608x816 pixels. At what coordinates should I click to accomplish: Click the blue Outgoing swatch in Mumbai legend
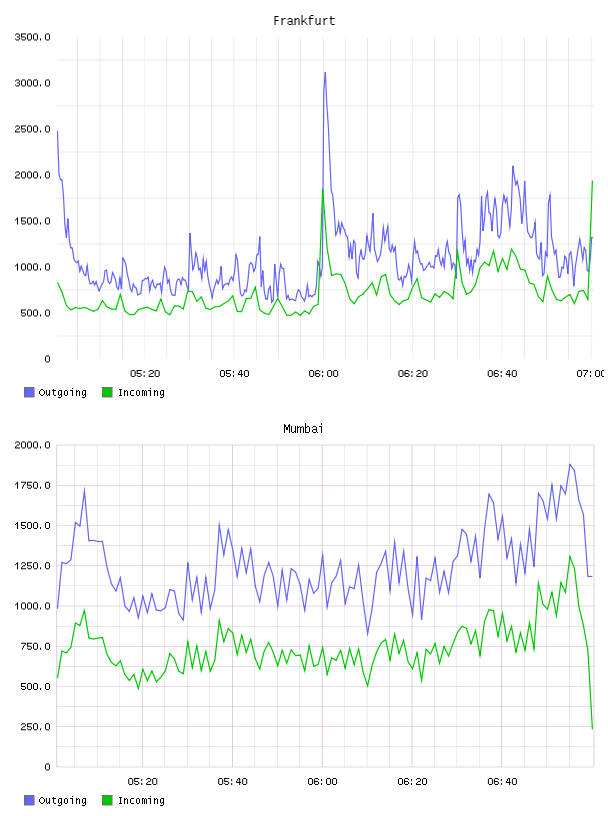(29, 800)
